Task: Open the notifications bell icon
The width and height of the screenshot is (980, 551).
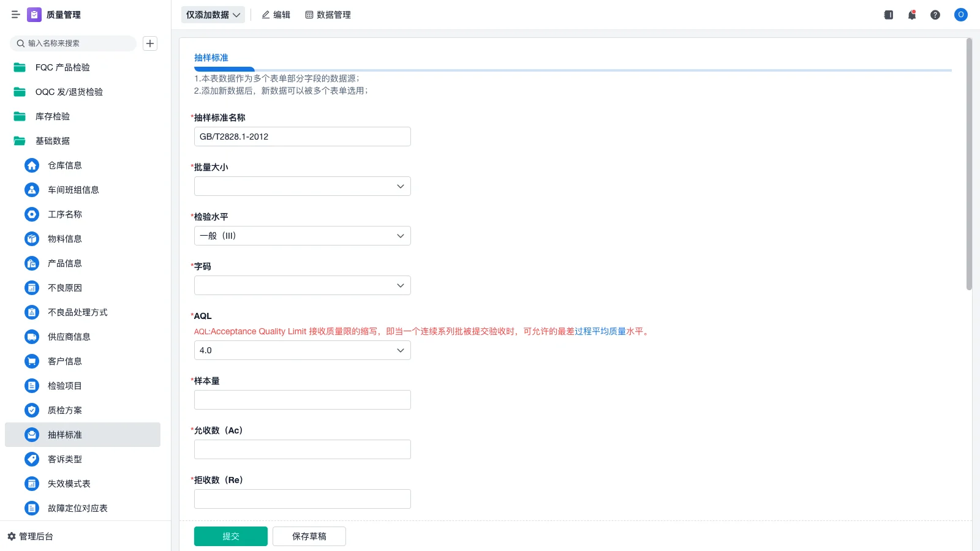Action: pyautogui.click(x=911, y=15)
